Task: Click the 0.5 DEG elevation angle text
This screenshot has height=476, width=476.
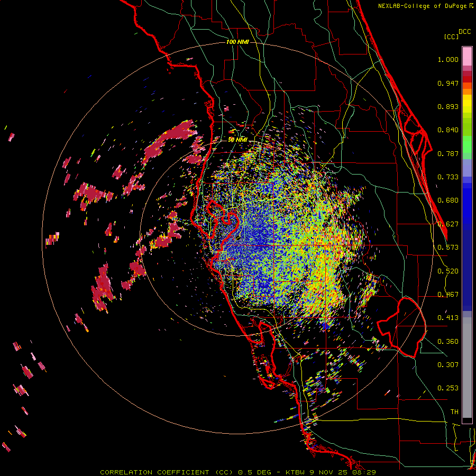Action: click(x=254, y=472)
